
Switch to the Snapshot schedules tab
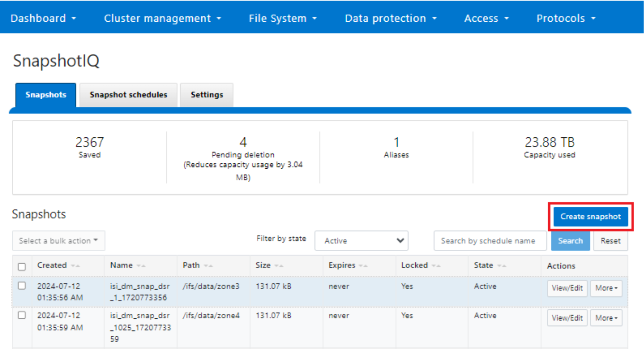tap(128, 95)
